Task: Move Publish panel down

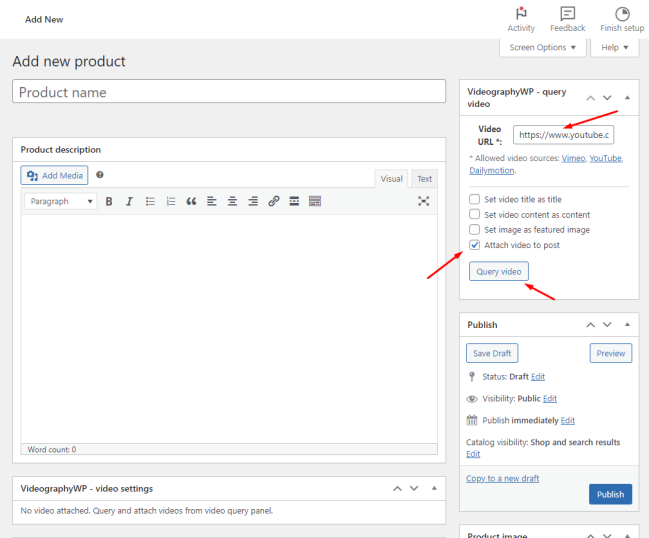Action: click(607, 325)
